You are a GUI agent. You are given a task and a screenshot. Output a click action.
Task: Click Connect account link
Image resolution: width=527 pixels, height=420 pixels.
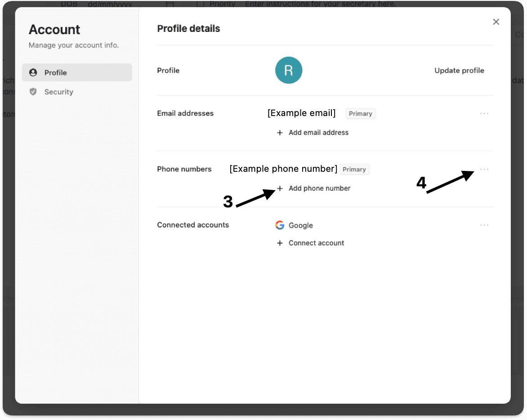pos(316,243)
